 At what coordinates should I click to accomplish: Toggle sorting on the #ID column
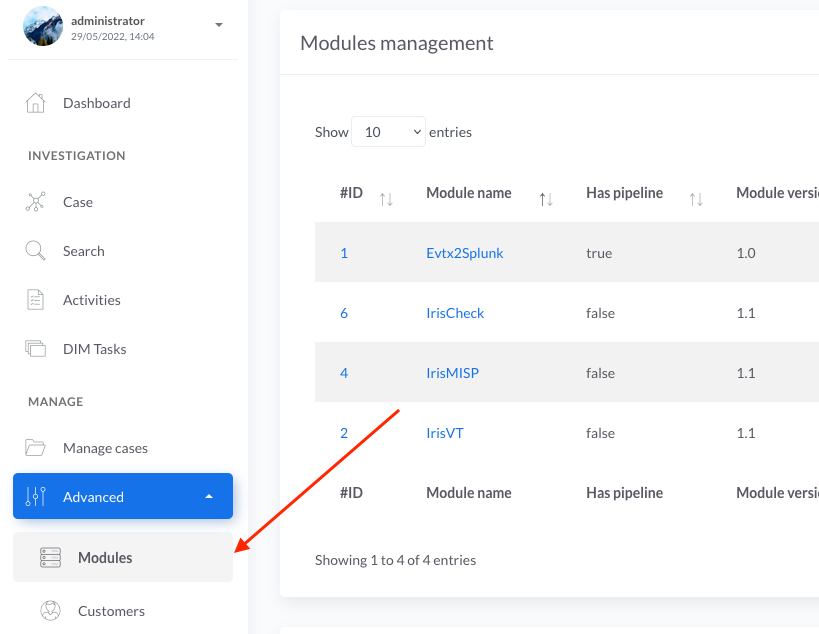(387, 199)
